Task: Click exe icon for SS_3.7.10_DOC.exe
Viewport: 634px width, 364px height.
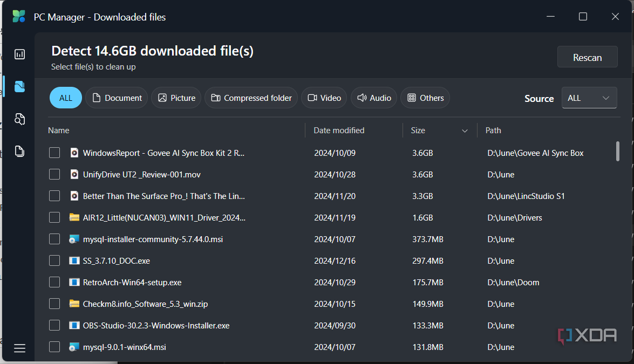Action: 74,260
